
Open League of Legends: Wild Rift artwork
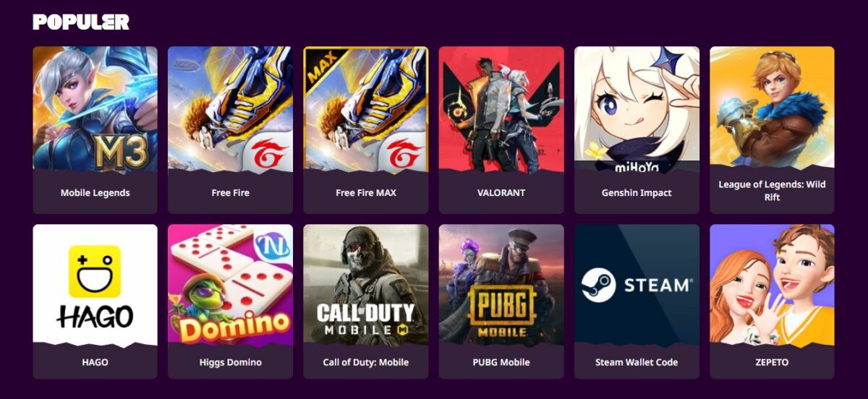coord(772,108)
